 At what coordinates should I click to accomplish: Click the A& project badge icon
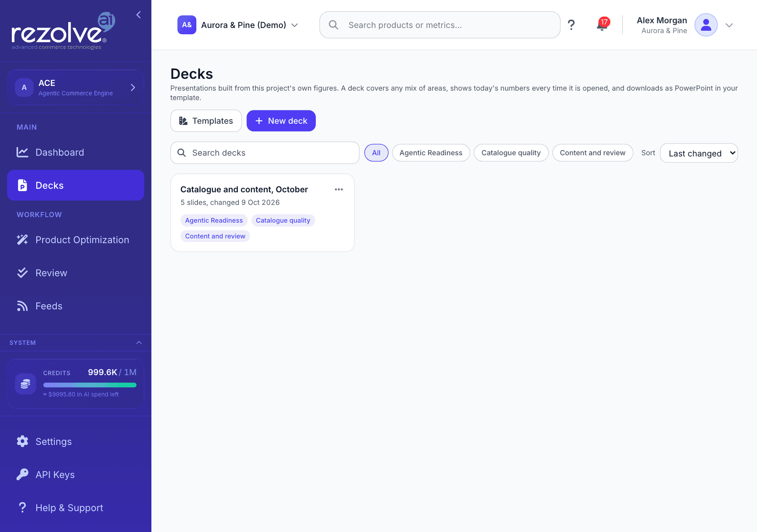(187, 25)
